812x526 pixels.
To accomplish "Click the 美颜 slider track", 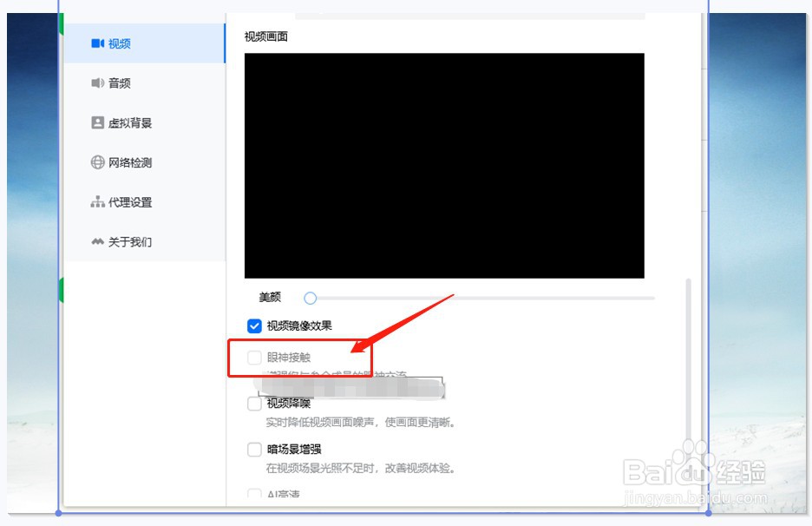I will (481, 298).
